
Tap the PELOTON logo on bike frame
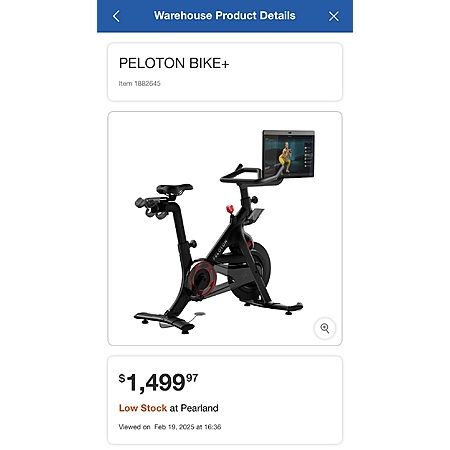[221, 249]
